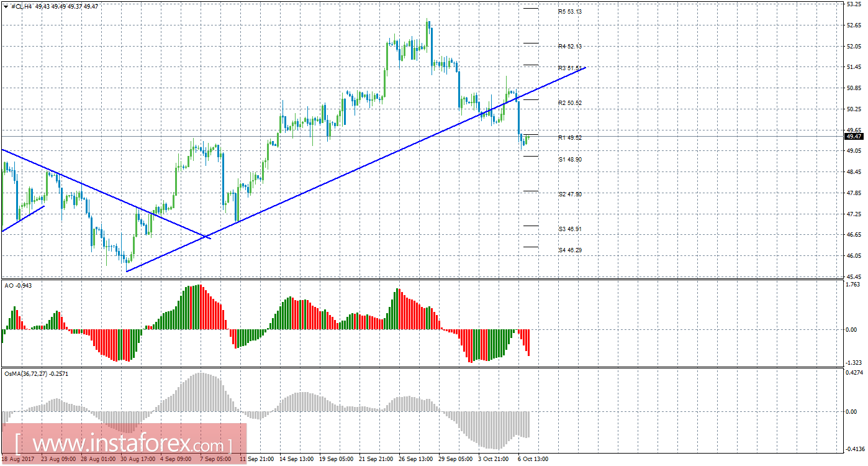Click the OsMA scale value -0.4136
Screen dimensions: 868x466
coord(854,448)
